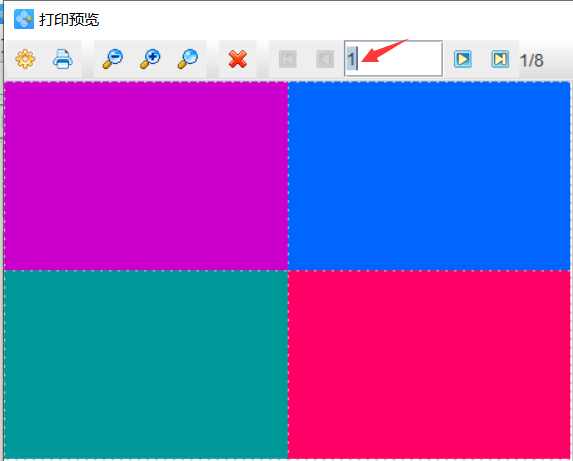573x461 pixels.
Task: Advance to the next page
Action: pos(463,59)
